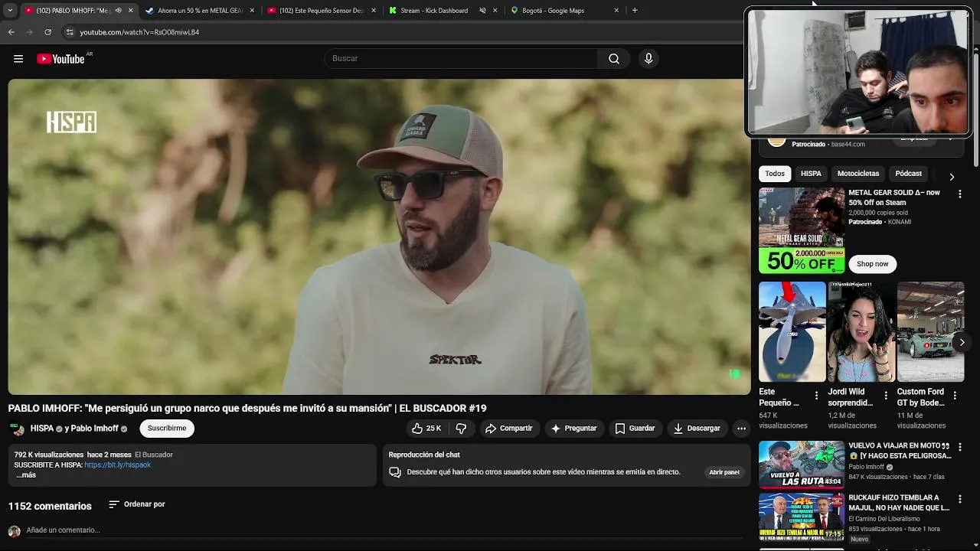The width and height of the screenshot is (980, 551).
Task: Open 'Ordenar por' comment sorting dropdown
Action: click(137, 504)
